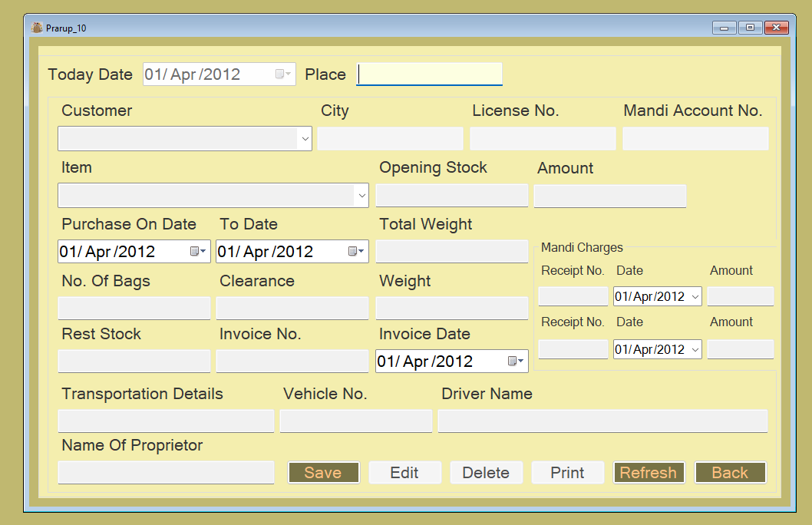Maximize the Prarup_10 window
This screenshot has height=525, width=812.
click(750, 28)
